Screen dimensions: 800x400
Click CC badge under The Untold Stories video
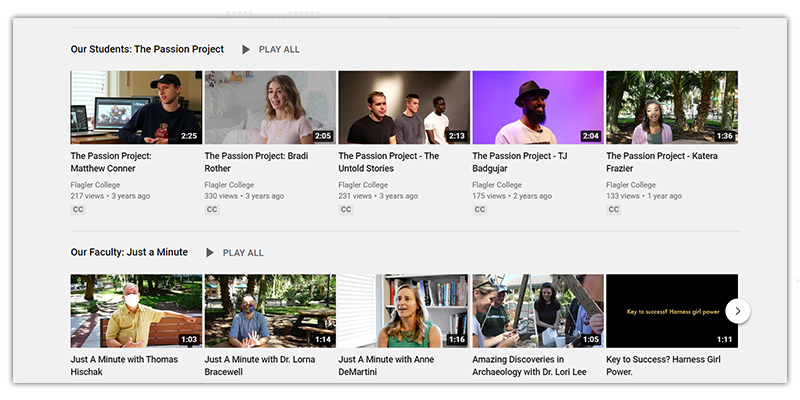click(346, 210)
